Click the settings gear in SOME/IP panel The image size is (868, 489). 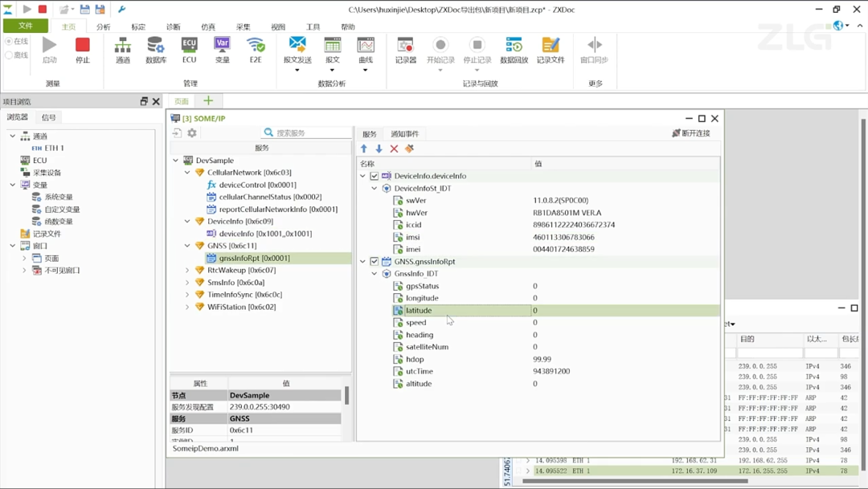click(x=192, y=132)
